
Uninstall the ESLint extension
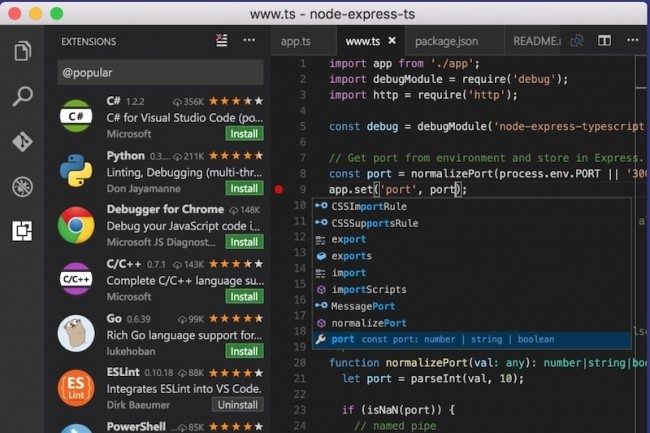[238, 404]
